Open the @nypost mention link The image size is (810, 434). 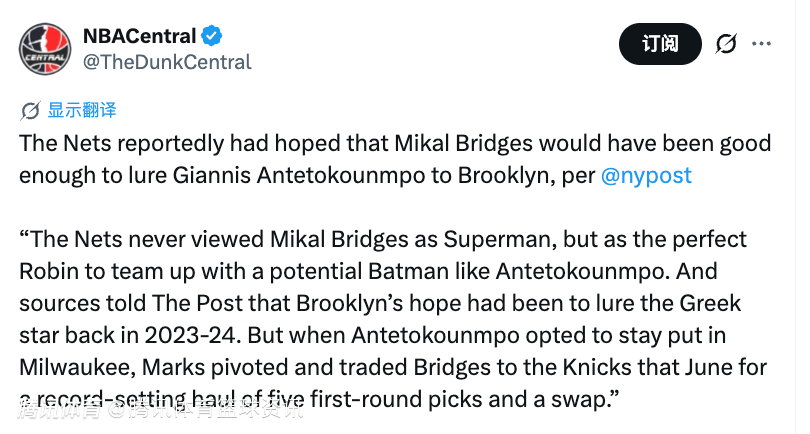pyautogui.click(x=646, y=176)
